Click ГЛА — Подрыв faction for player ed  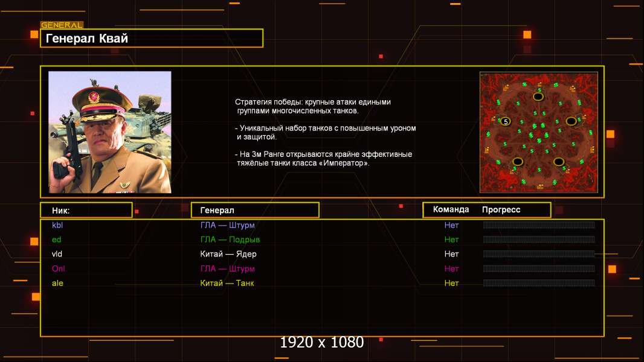[x=230, y=240]
